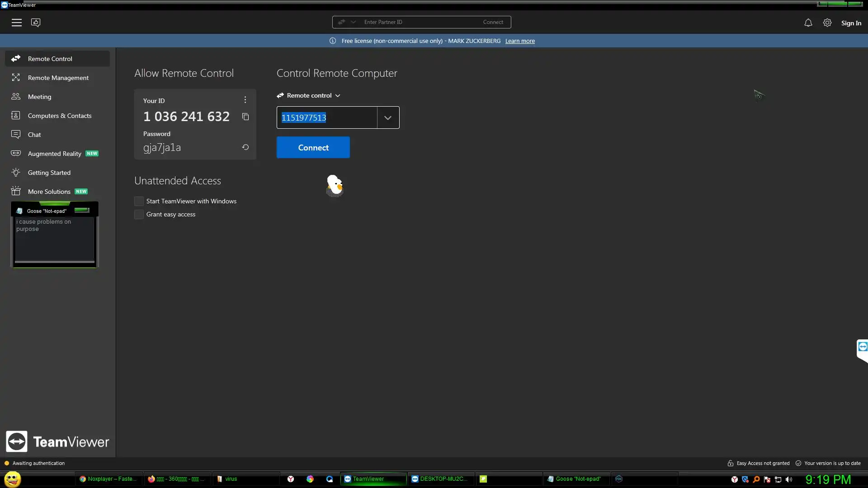Open the hamburger menu icon

click(x=17, y=23)
